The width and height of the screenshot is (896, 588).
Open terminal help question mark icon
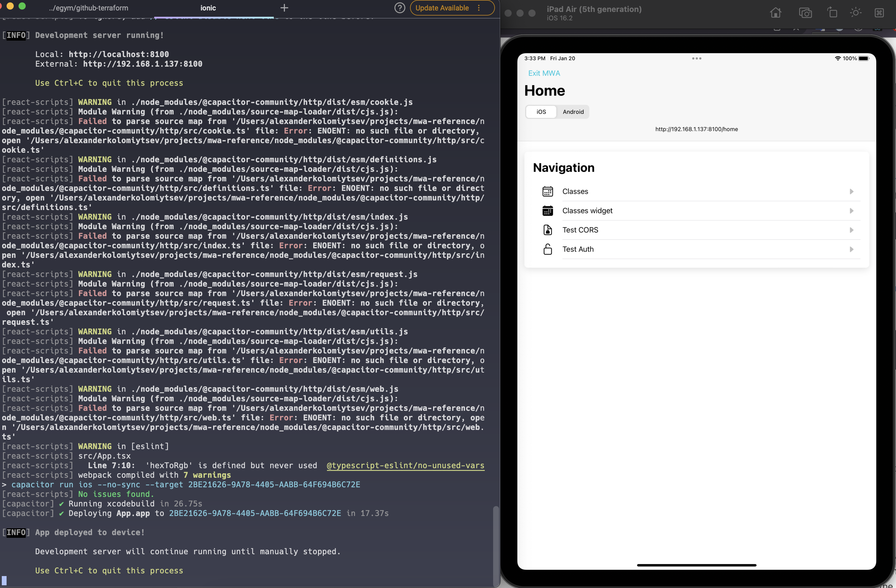click(x=400, y=8)
